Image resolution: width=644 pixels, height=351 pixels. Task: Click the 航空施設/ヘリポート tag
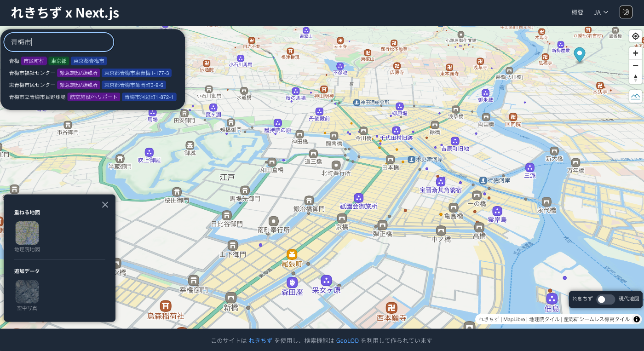point(94,97)
